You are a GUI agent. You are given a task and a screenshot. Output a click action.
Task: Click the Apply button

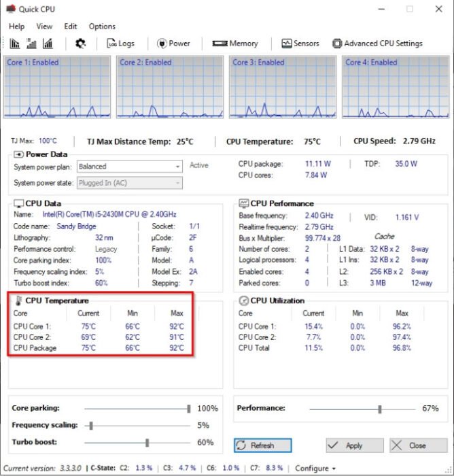coord(355,445)
